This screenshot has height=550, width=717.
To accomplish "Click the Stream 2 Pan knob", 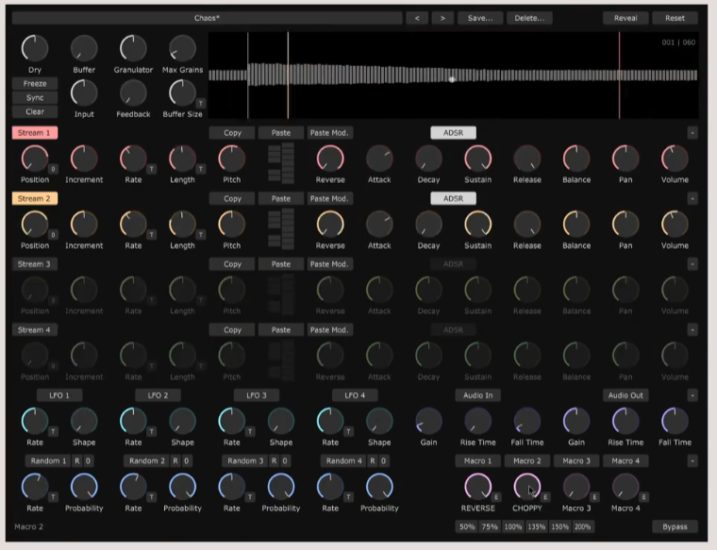I will 626,224.
